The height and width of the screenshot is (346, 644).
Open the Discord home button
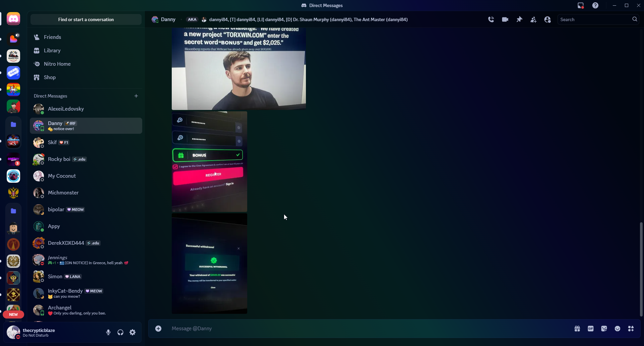coord(13,19)
